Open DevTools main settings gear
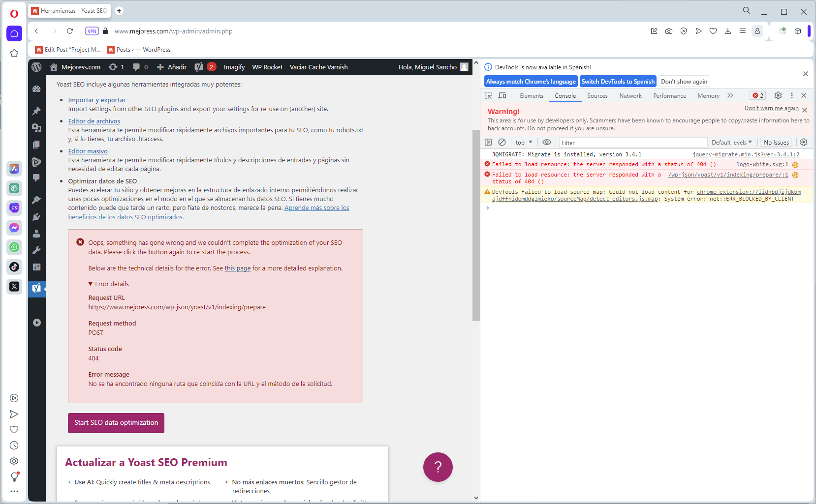The image size is (816, 504). [778, 95]
